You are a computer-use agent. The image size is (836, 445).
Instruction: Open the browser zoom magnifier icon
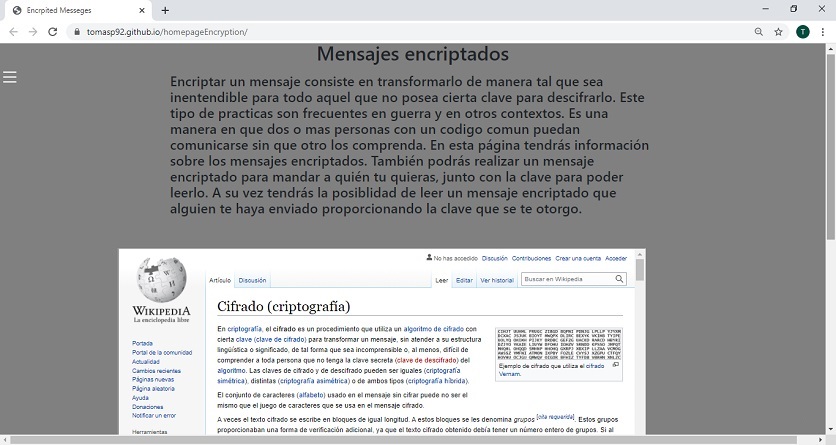tap(759, 32)
